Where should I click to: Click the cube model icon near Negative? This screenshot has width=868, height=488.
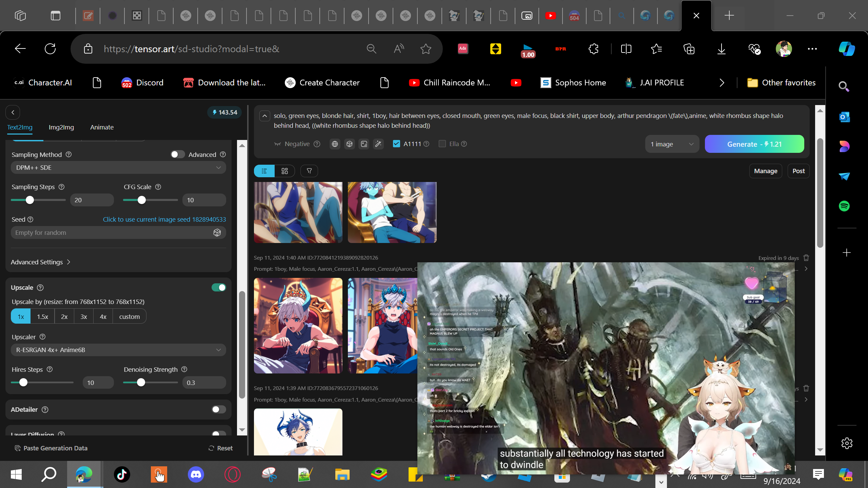349,144
